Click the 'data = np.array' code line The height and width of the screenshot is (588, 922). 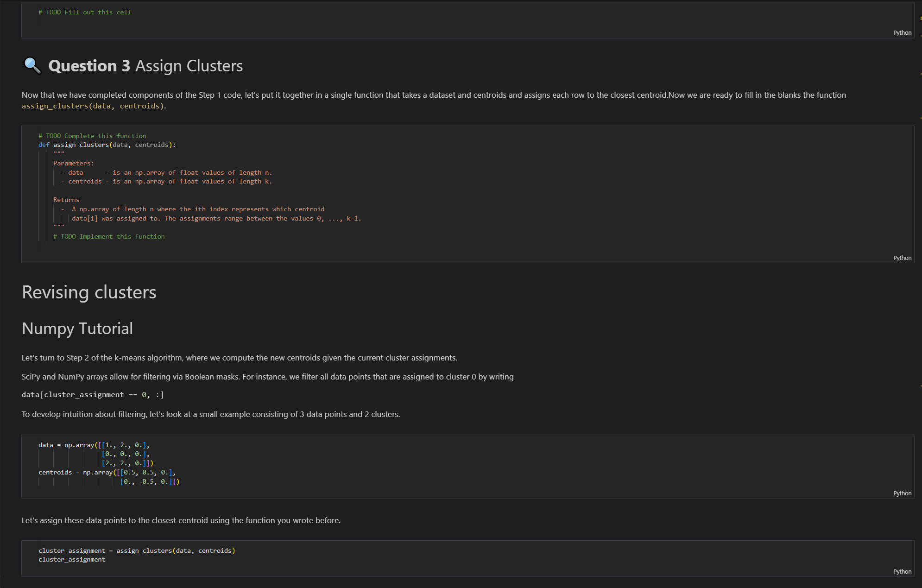pyautogui.click(x=94, y=445)
